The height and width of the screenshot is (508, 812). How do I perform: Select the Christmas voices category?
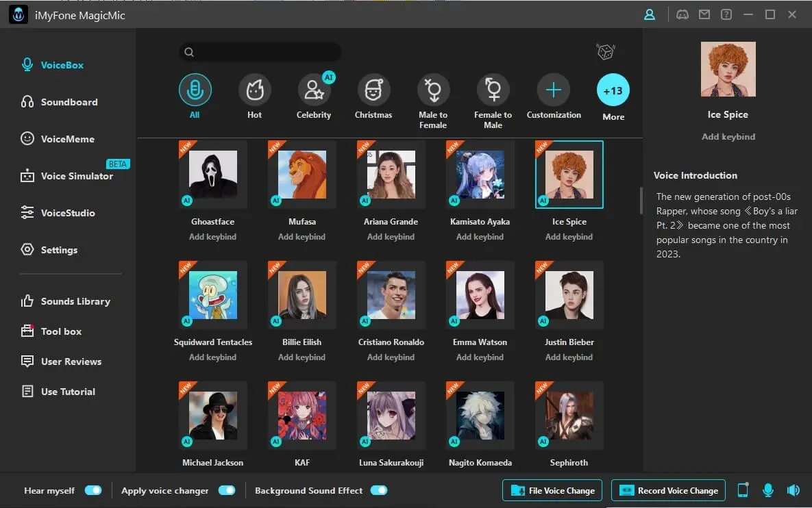pyautogui.click(x=373, y=97)
